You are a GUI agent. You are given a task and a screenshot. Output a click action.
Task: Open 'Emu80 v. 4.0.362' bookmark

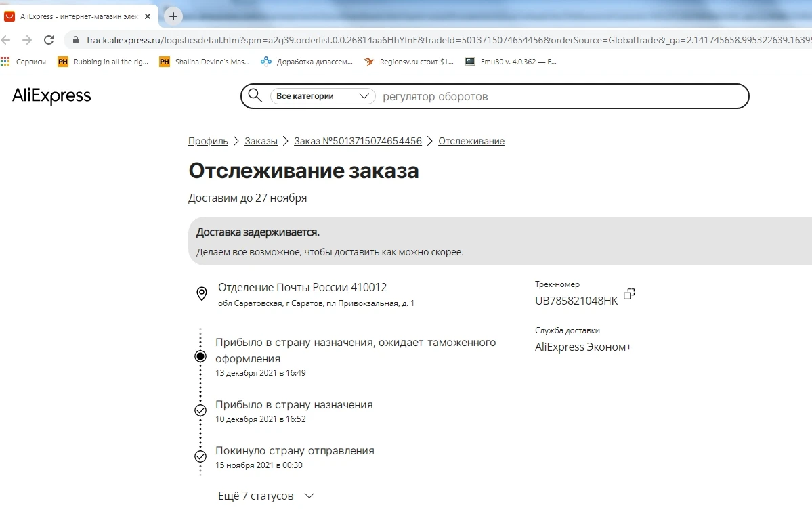point(511,62)
